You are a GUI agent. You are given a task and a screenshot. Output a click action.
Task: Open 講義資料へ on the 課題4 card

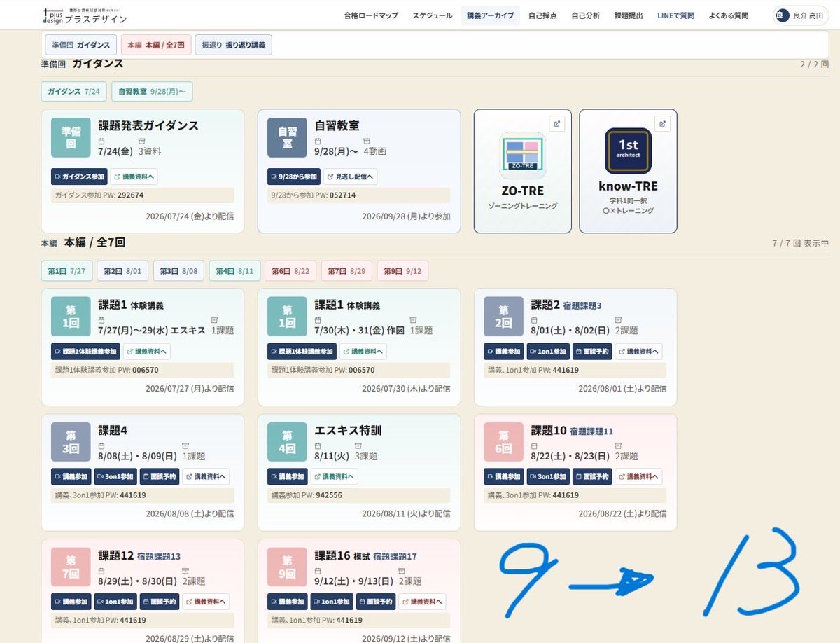click(x=206, y=476)
